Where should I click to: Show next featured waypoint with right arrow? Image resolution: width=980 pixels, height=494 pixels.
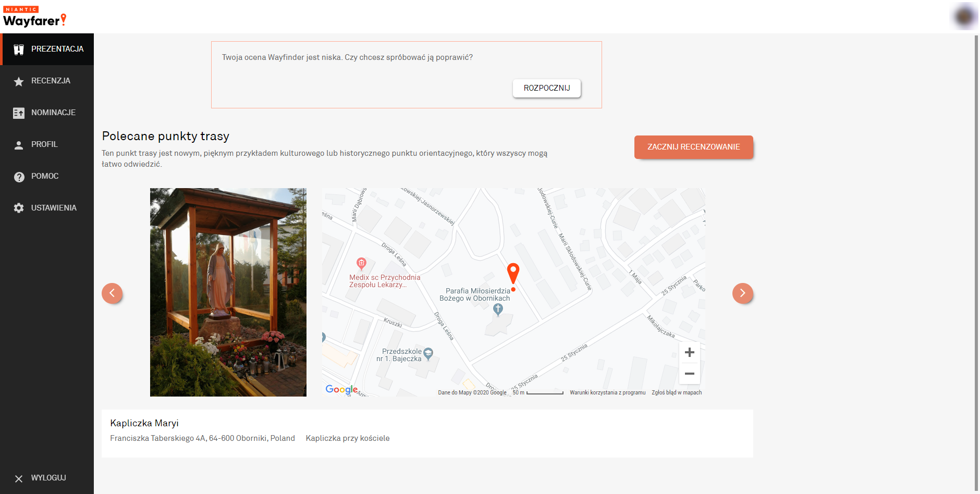742,293
